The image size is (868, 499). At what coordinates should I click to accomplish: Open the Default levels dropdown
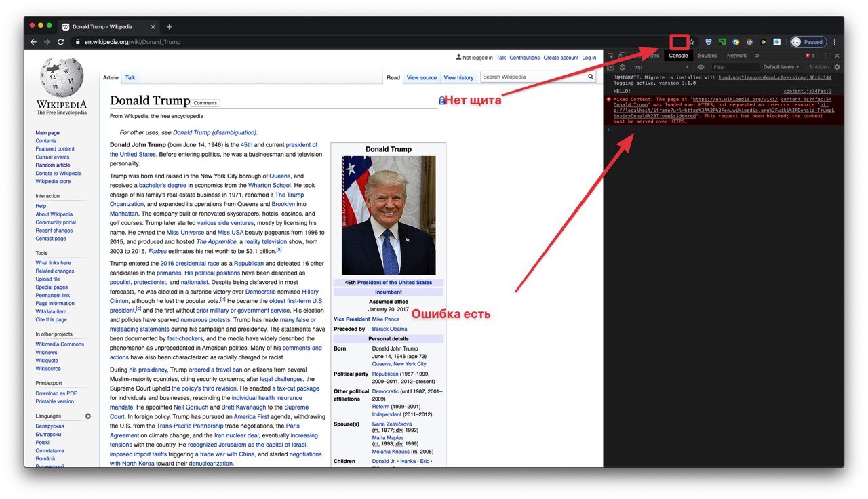click(781, 67)
